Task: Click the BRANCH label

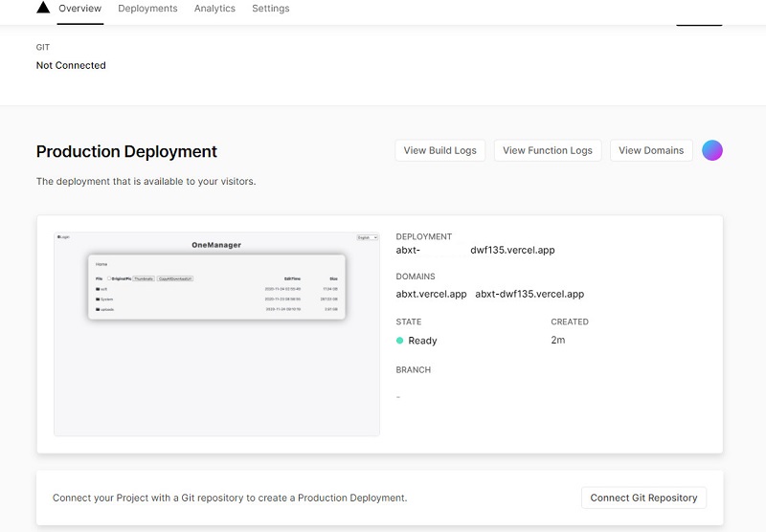Action: point(414,369)
